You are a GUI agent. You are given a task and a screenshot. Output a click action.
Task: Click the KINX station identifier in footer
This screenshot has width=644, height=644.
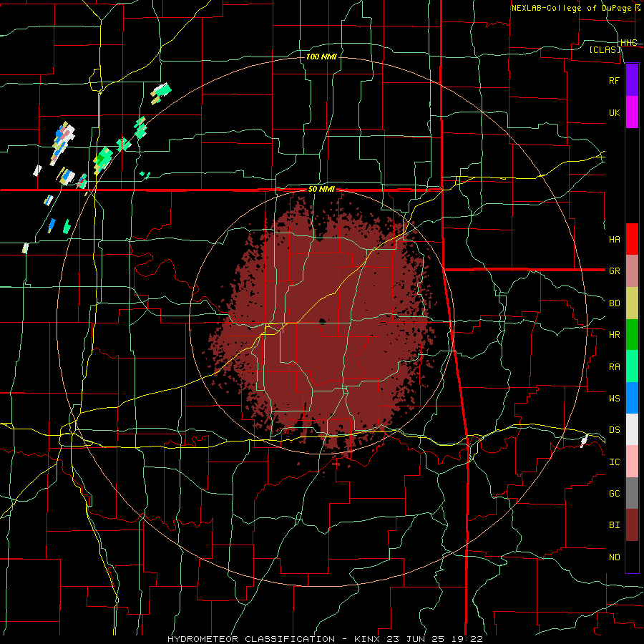click(367, 639)
